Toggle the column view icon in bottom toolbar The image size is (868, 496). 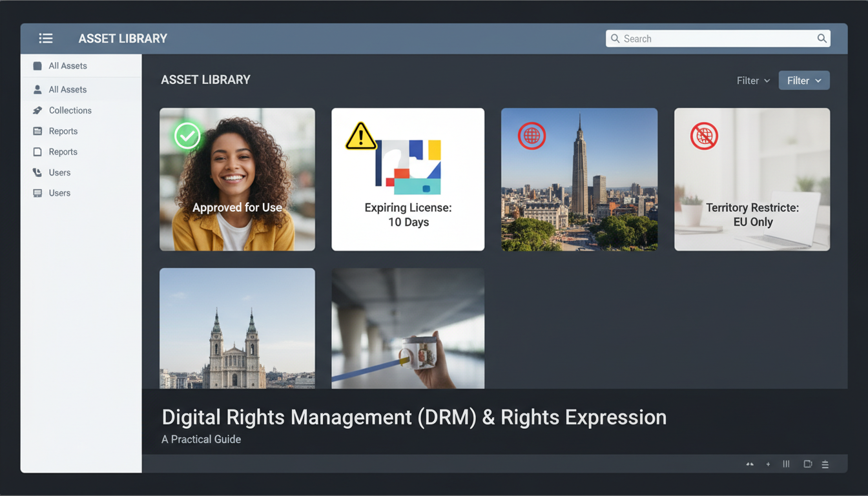pos(786,464)
